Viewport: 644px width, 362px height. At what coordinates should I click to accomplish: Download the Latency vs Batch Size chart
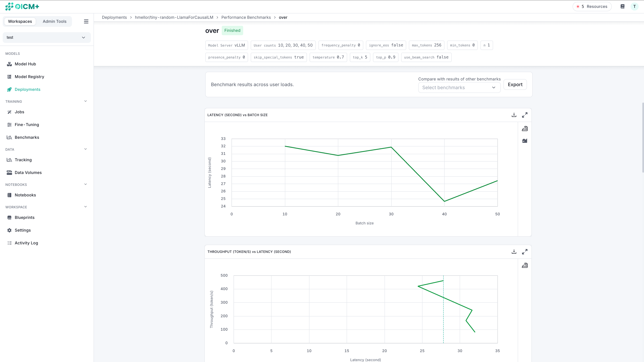(514, 115)
